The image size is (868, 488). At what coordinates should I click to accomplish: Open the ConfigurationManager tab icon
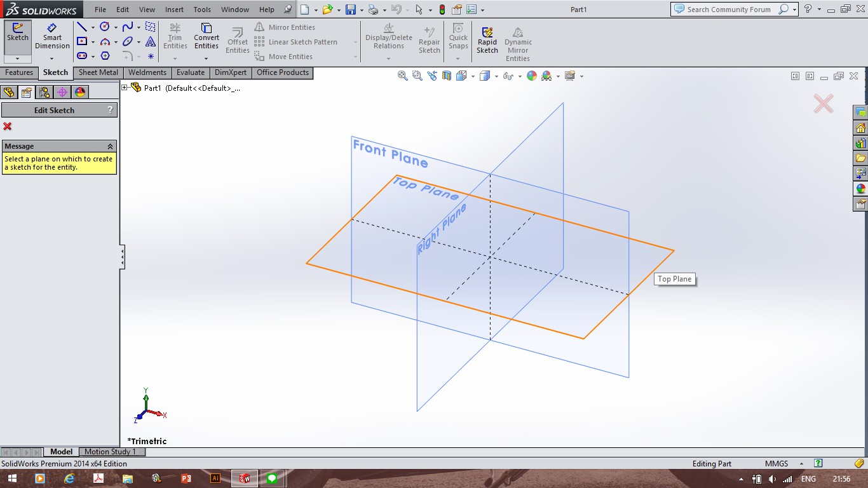(44, 92)
